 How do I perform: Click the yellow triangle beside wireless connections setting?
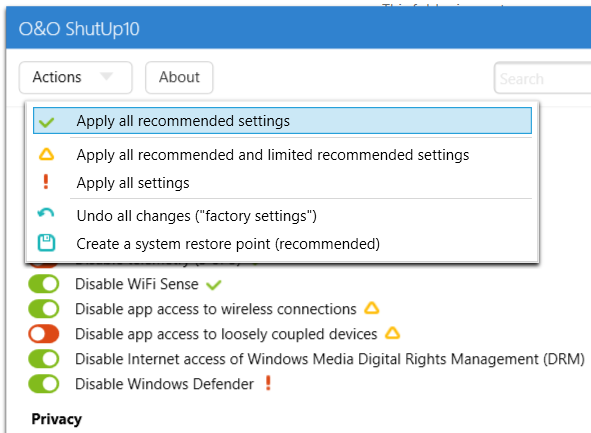coord(372,308)
